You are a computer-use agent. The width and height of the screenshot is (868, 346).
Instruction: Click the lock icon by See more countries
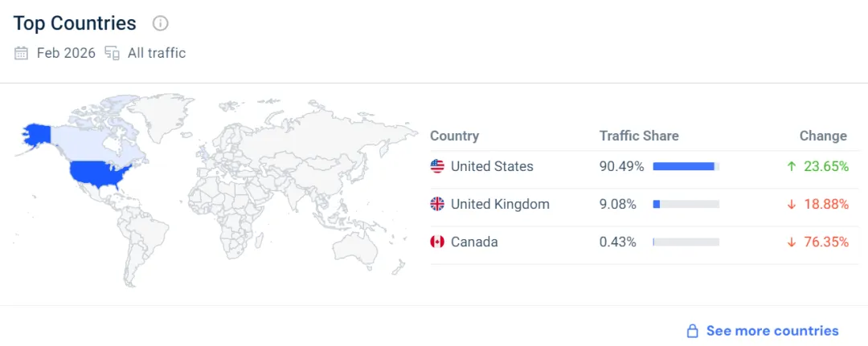click(x=692, y=331)
